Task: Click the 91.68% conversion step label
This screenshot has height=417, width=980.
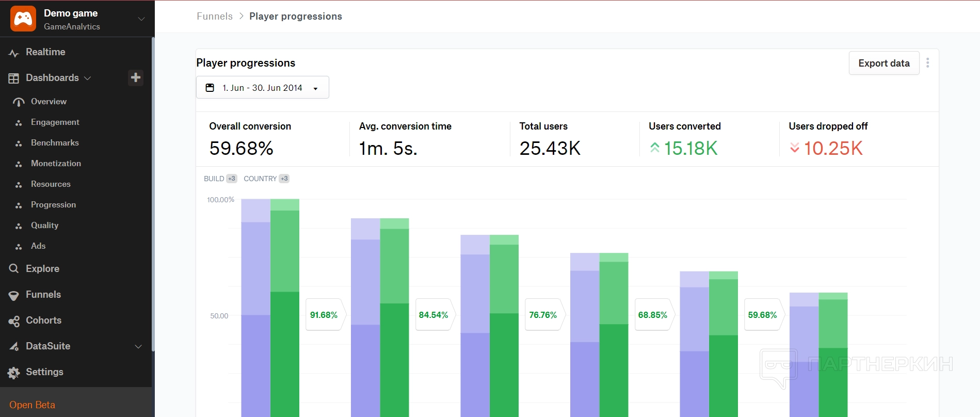Action: click(324, 315)
